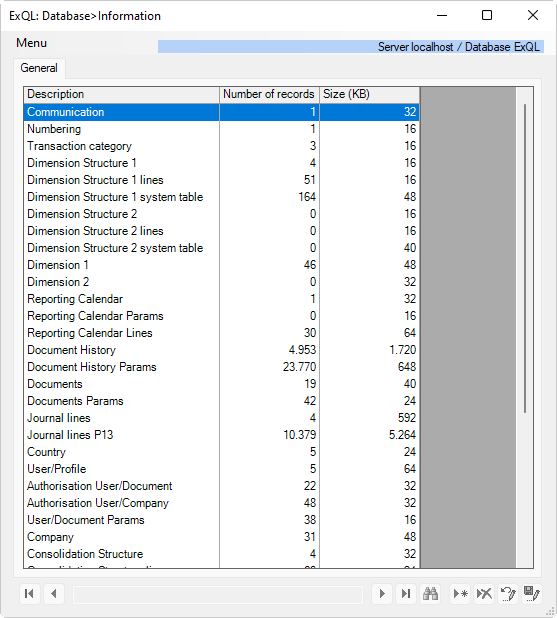
Task: Jump to last record button
Action: 406,594
